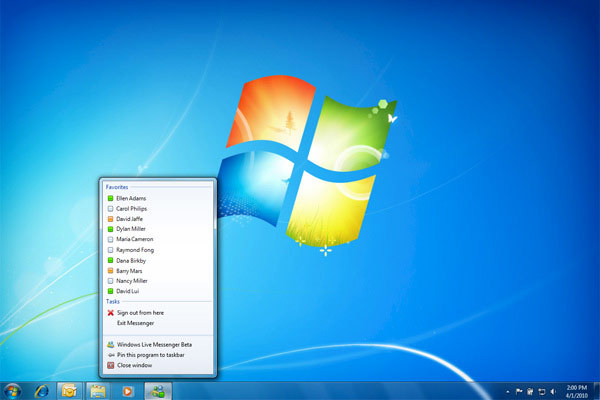Choose Exit Messenger in Tasks
The image size is (600, 400).
tap(135, 323)
